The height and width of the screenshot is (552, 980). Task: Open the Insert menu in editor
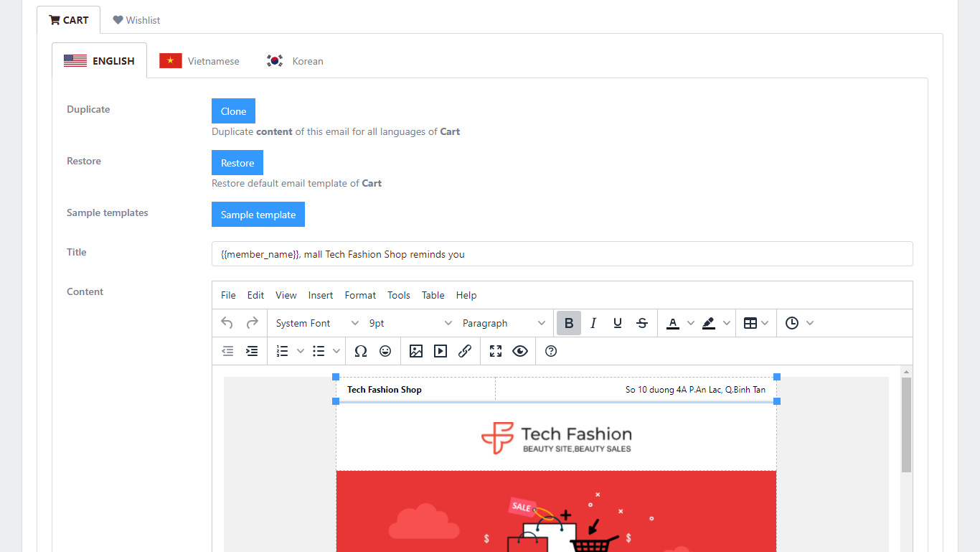pos(321,295)
